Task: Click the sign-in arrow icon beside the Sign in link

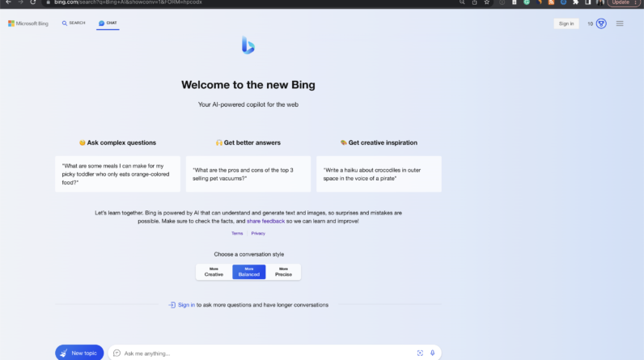Action: click(172, 305)
